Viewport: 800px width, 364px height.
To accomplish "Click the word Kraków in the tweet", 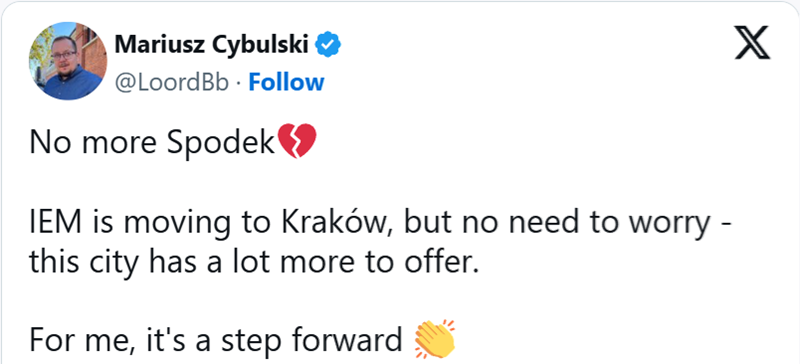I will pyautogui.click(x=336, y=223).
